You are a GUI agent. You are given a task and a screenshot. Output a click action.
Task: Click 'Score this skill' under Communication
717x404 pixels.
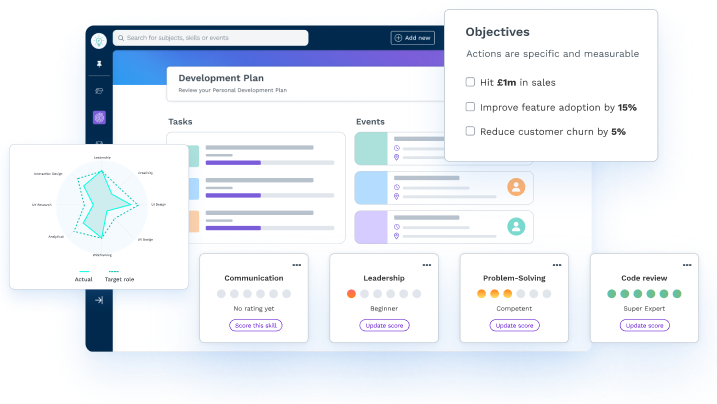257,326
